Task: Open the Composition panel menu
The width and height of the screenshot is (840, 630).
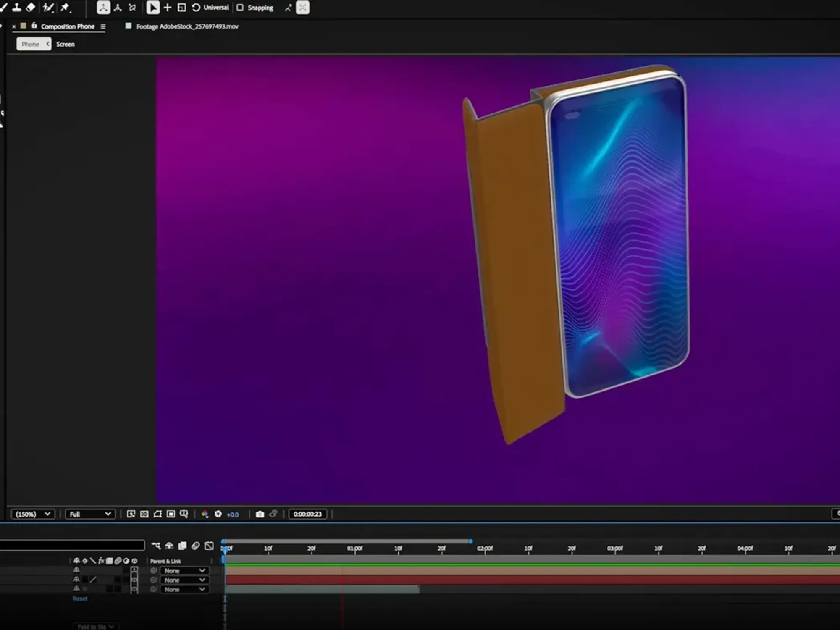Action: (x=103, y=26)
